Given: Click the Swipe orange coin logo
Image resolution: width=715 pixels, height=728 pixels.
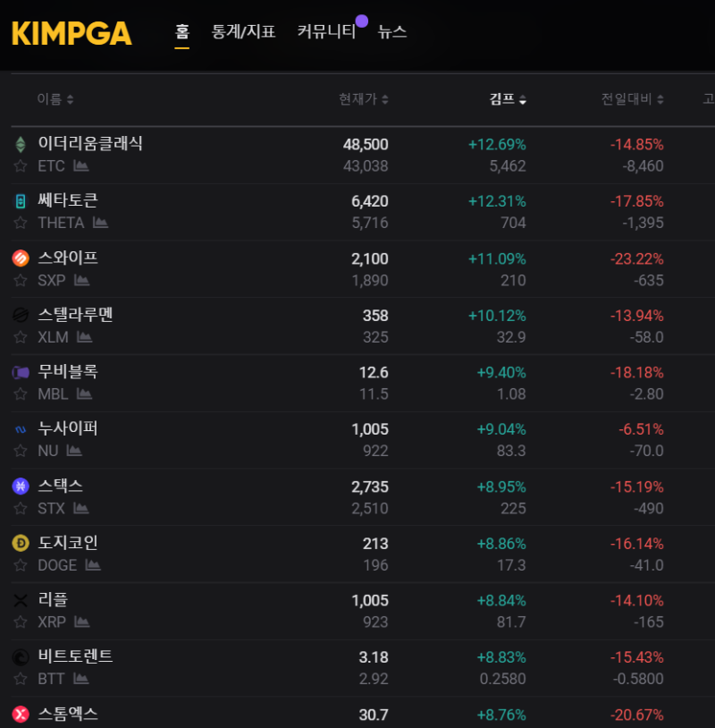Looking at the screenshot, I should point(21,258).
